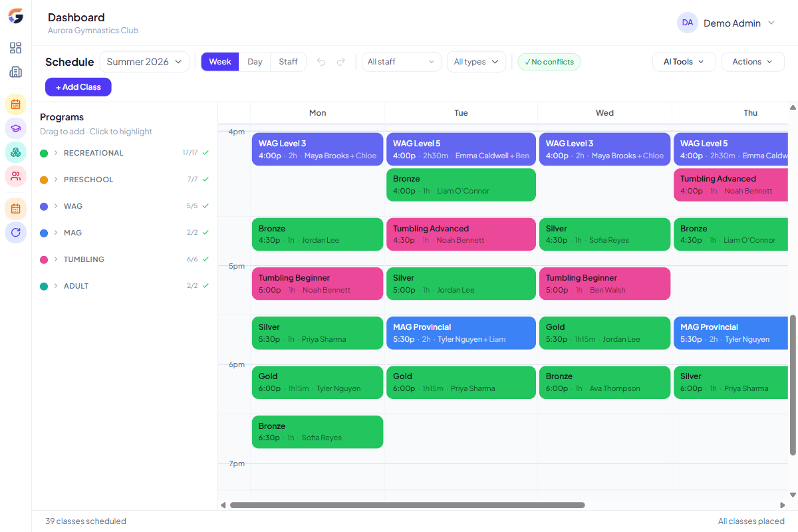
Task: Click the green check beside WAG 5/5
Action: (206, 206)
